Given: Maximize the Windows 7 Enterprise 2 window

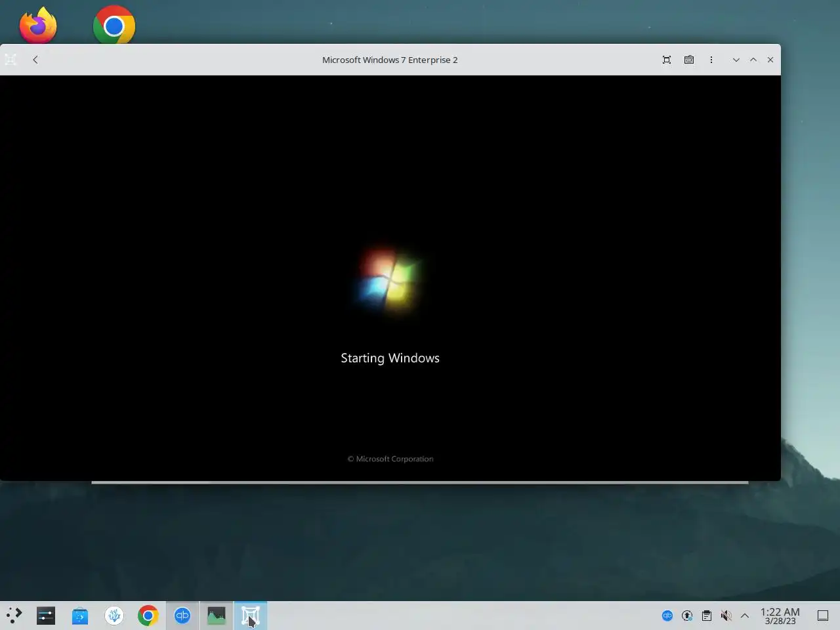Looking at the screenshot, I should [753, 60].
